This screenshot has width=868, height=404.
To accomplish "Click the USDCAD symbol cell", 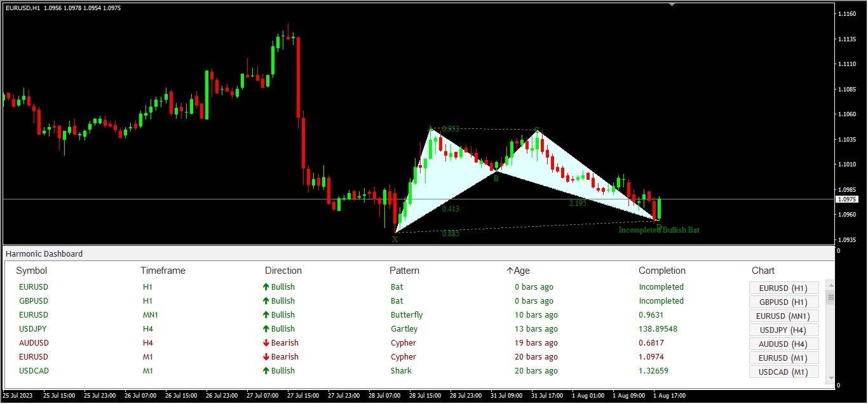I will pyautogui.click(x=34, y=371).
